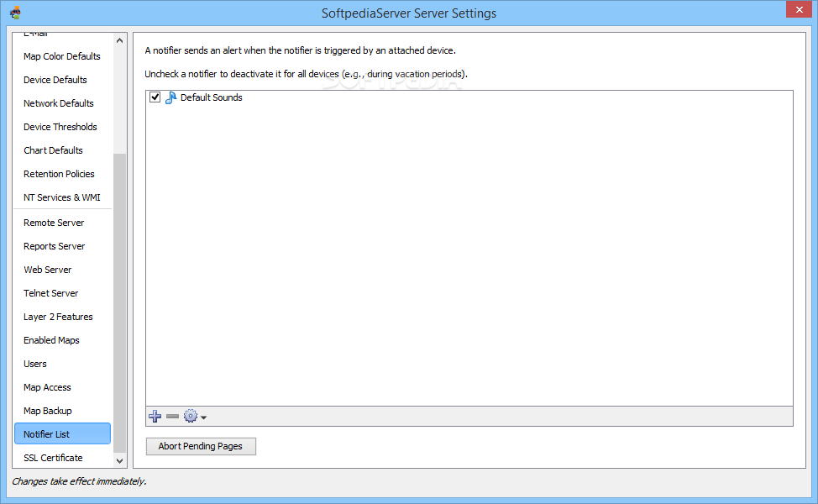Image resolution: width=818 pixels, height=504 pixels.
Task: Go to Web Server settings
Action: (48, 270)
